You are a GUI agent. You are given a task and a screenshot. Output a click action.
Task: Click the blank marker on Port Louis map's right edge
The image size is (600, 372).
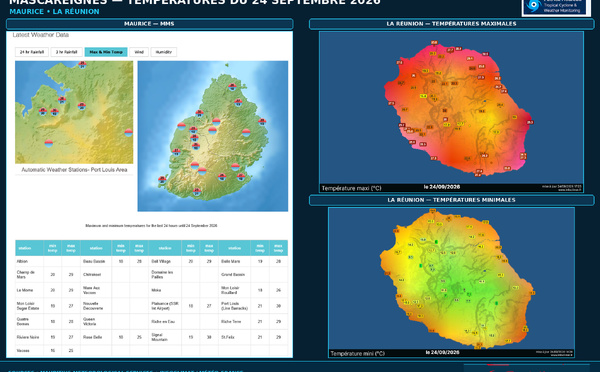click(129, 133)
